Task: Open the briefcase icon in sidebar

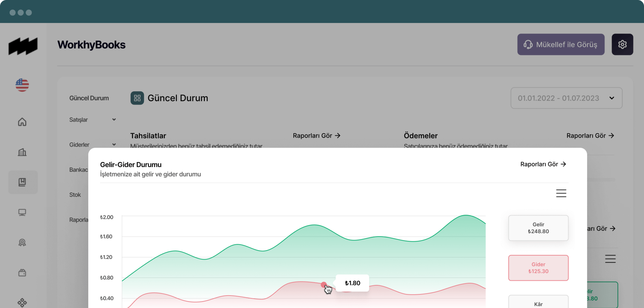Action: click(22, 273)
